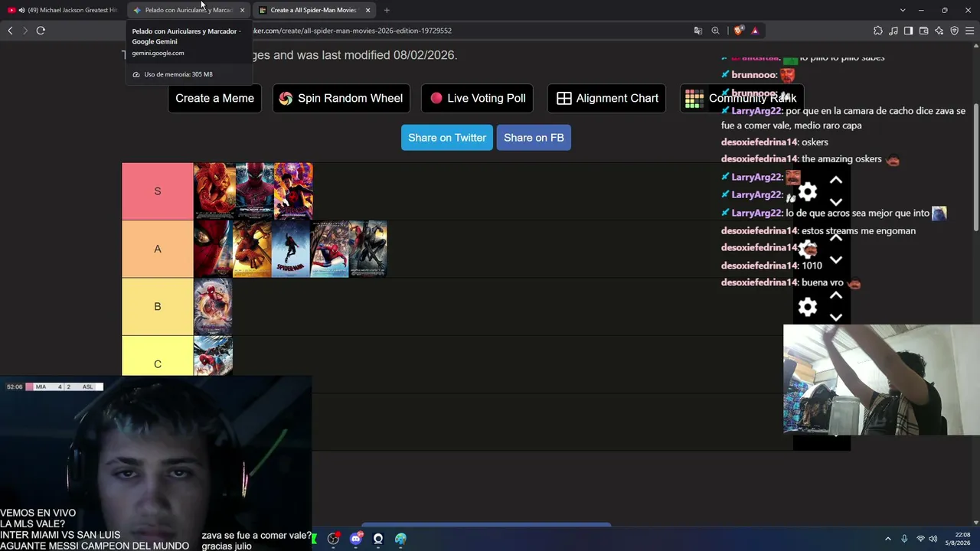Move tier A row up
This screenshot has height=551, width=980.
point(836,237)
